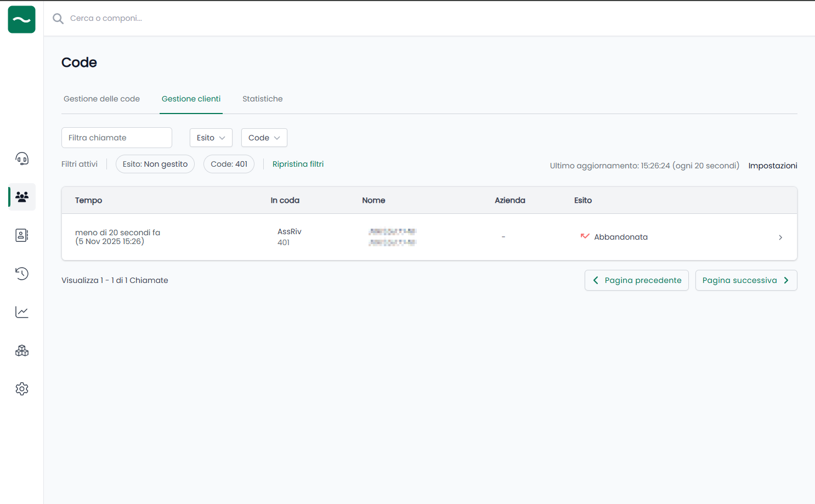Expand the abandoned call row chevron
The width and height of the screenshot is (815, 504).
click(x=780, y=237)
